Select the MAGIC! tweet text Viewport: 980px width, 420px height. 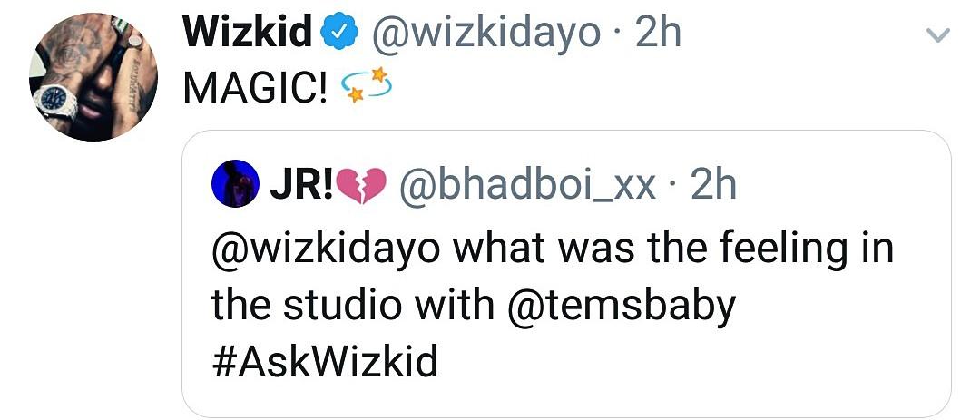[253, 86]
